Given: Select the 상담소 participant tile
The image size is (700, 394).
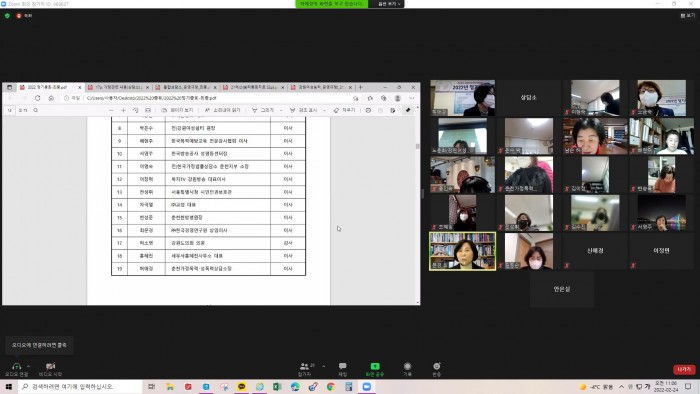Looking at the screenshot, I should [x=529, y=97].
